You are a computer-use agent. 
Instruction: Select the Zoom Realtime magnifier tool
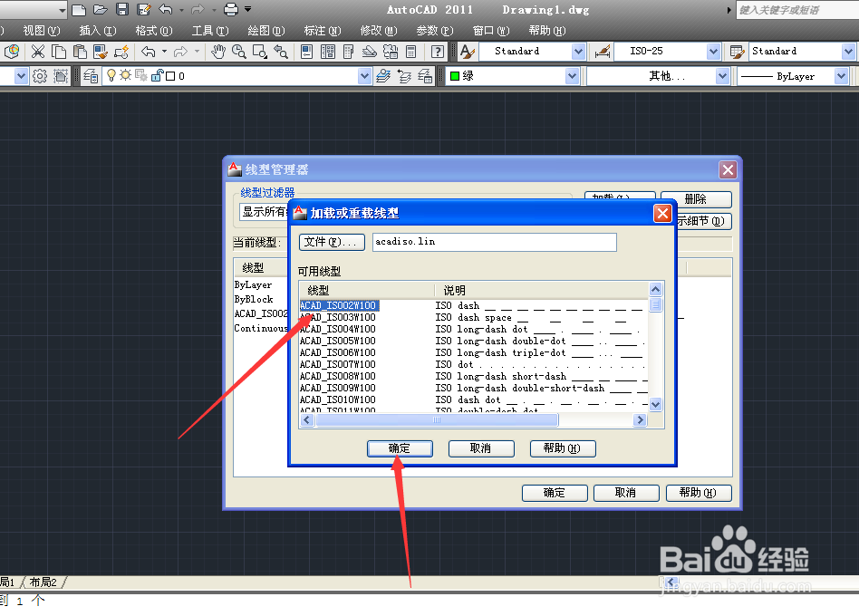(x=239, y=52)
